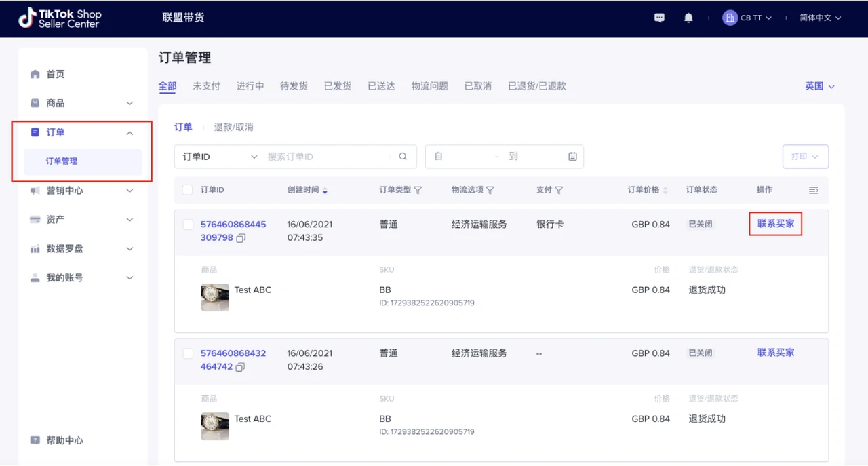Open the 订单ID search type dropdown
Screen dimensions: 868x466
pos(218,157)
